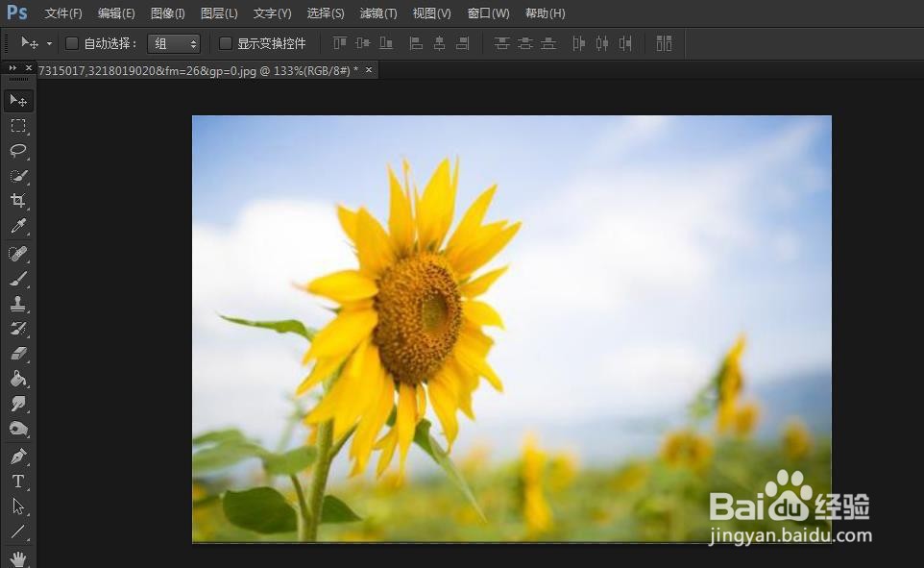Image resolution: width=924 pixels, height=568 pixels.
Task: Select the History Brush tool
Action: pyautogui.click(x=18, y=329)
